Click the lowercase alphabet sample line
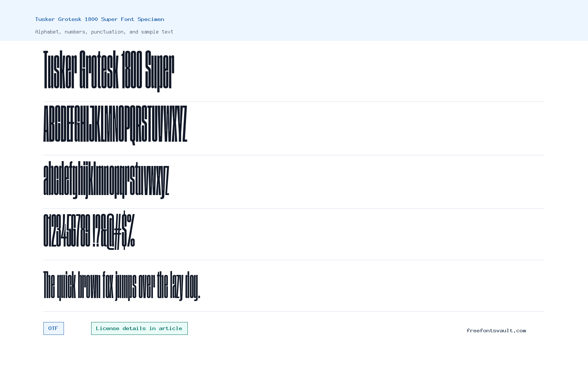 click(106, 180)
